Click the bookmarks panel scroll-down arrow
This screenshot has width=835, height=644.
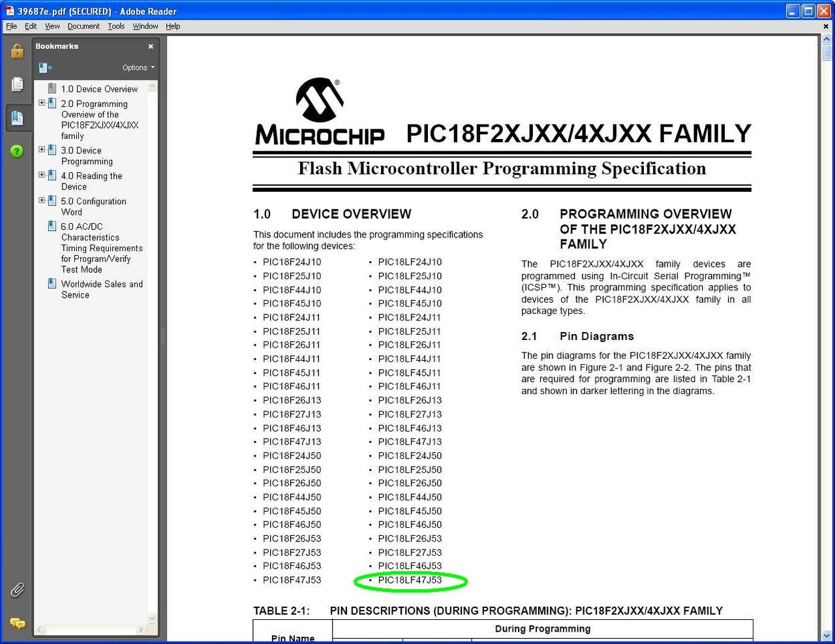pyautogui.click(x=153, y=618)
